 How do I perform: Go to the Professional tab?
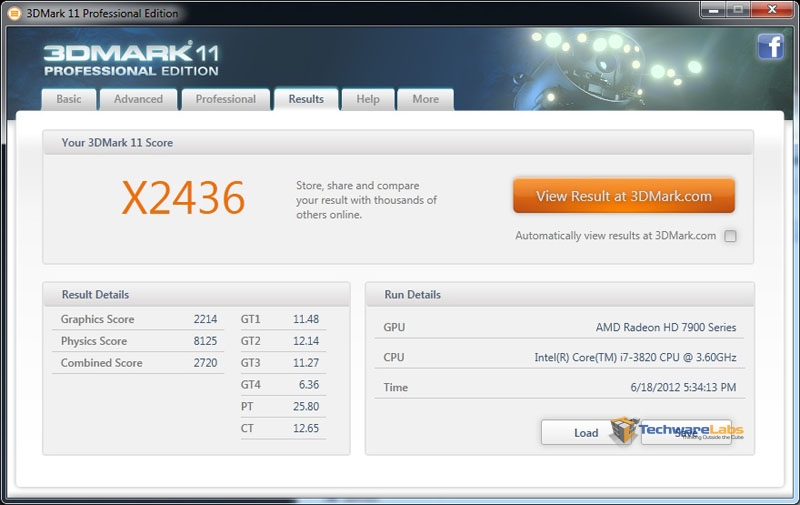(x=225, y=99)
